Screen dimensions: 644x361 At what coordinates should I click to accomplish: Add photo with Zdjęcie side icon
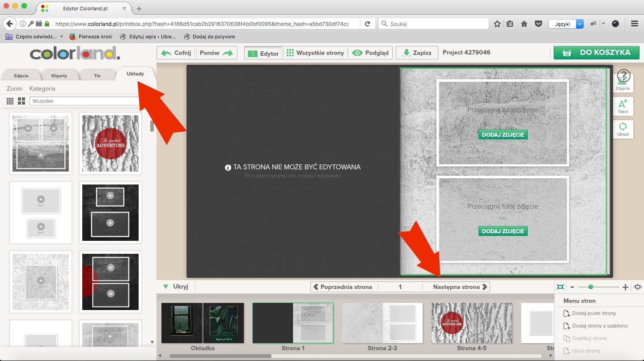[623, 83]
